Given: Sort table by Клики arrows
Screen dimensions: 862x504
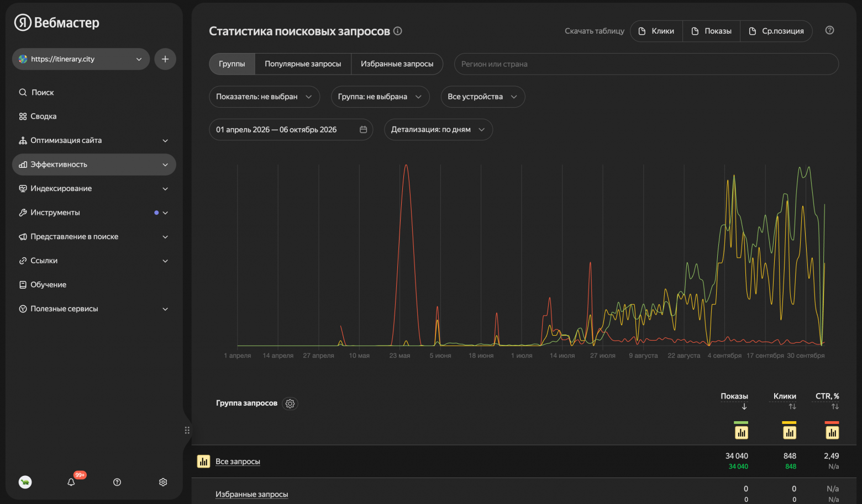Looking at the screenshot, I should pyautogui.click(x=792, y=407).
